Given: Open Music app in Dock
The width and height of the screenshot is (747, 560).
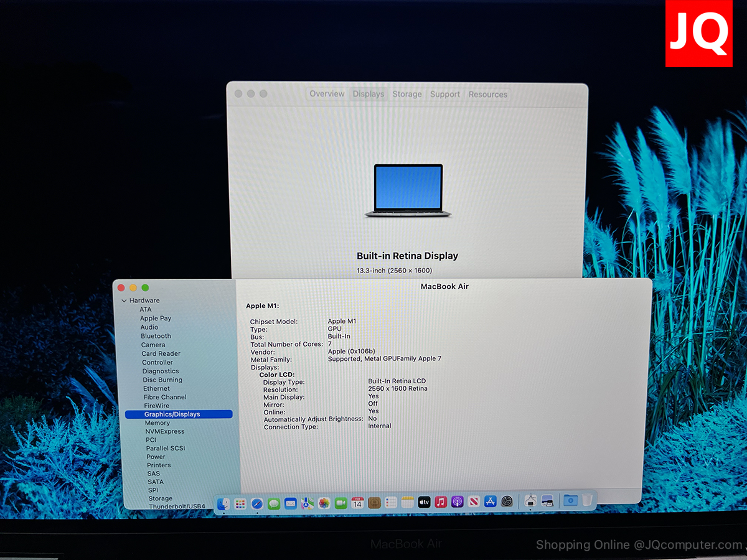Looking at the screenshot, I should point(441,502).
